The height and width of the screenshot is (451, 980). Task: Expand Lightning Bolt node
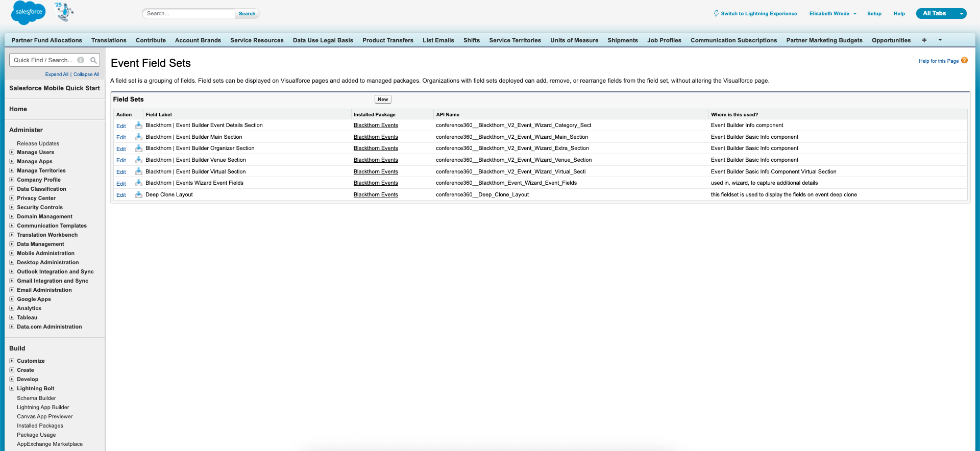pos(12,388)
